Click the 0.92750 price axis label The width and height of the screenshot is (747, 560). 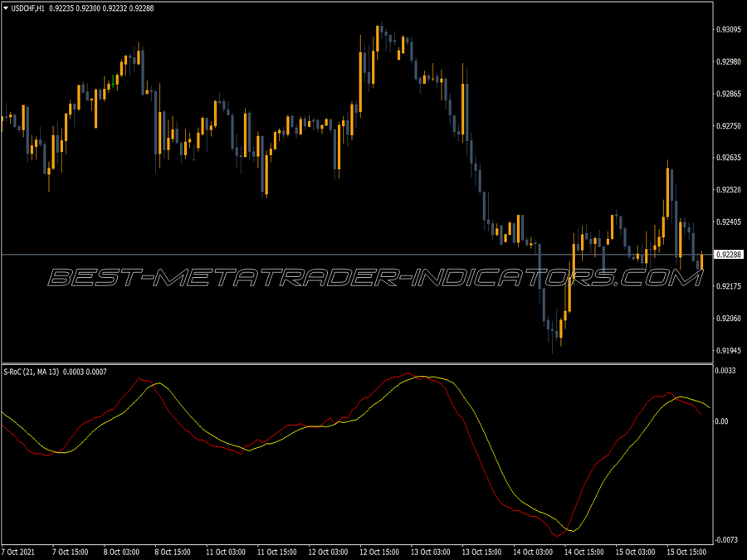(x=729, y=126)
